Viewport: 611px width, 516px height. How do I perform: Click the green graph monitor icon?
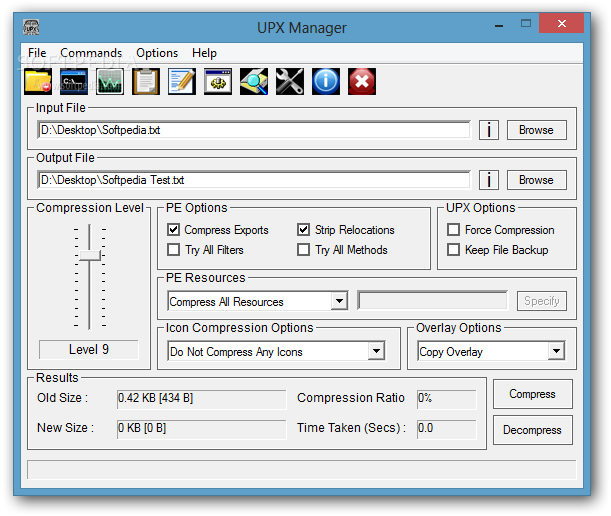pos(110,81)
